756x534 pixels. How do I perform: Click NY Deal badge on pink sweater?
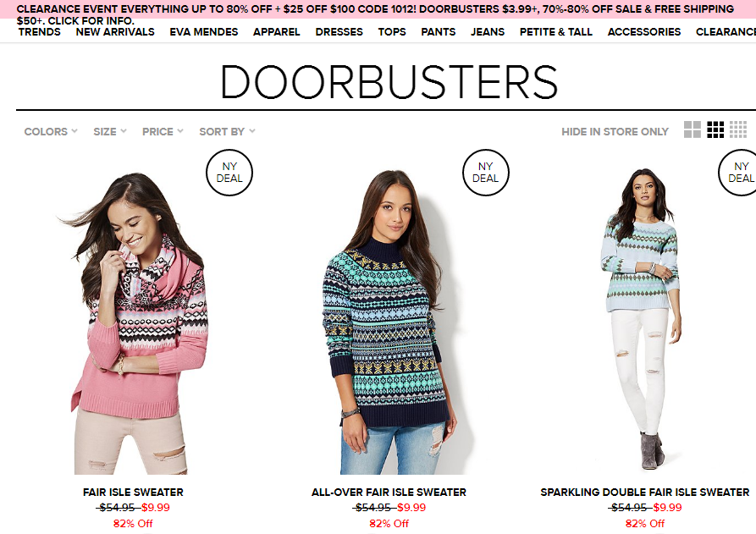pos(229,173)
